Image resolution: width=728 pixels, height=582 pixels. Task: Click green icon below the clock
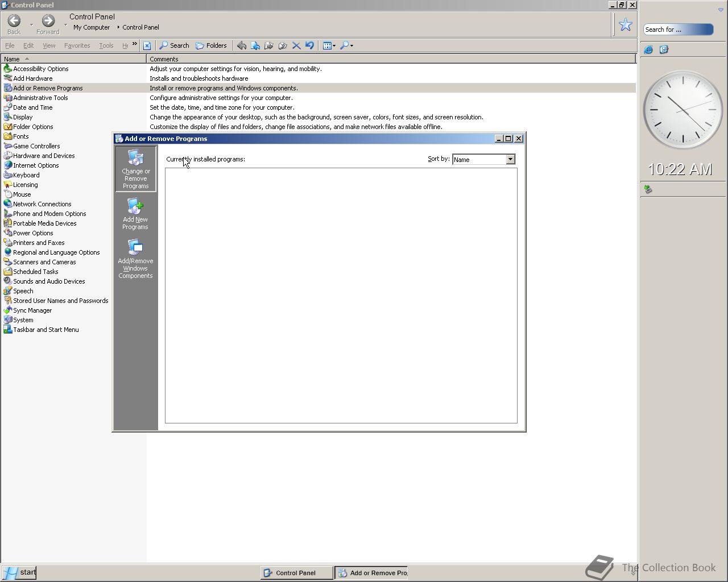(648, 189)
